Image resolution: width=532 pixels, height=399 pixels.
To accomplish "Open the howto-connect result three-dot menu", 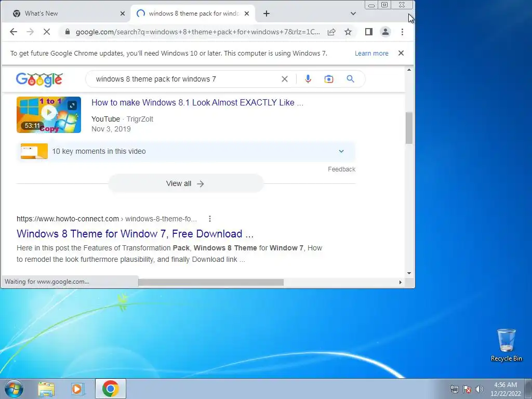I will (210, 219).
